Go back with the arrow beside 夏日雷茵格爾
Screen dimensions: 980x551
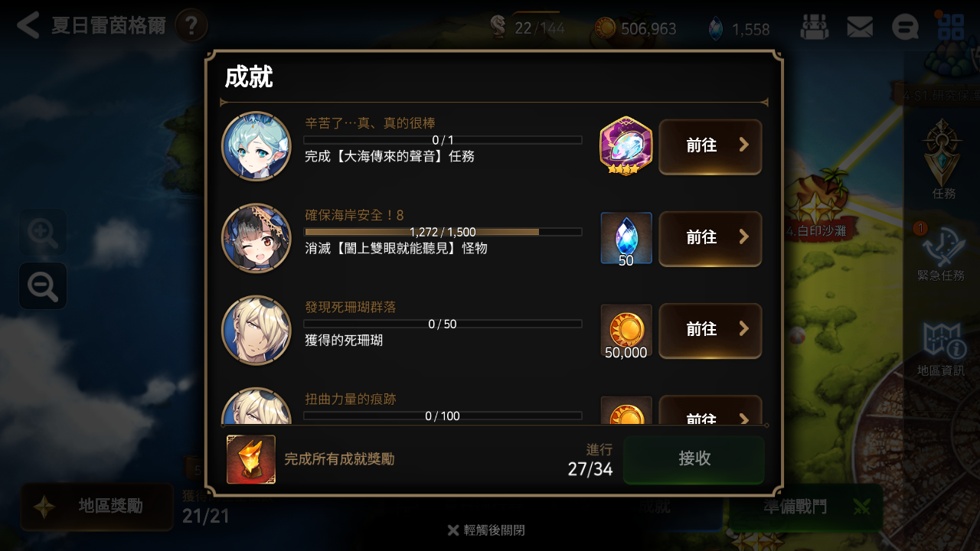pos(28,25)
